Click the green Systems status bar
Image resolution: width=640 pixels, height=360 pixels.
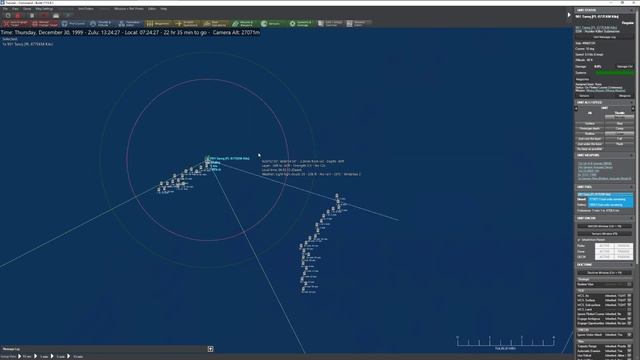[614, 73]
